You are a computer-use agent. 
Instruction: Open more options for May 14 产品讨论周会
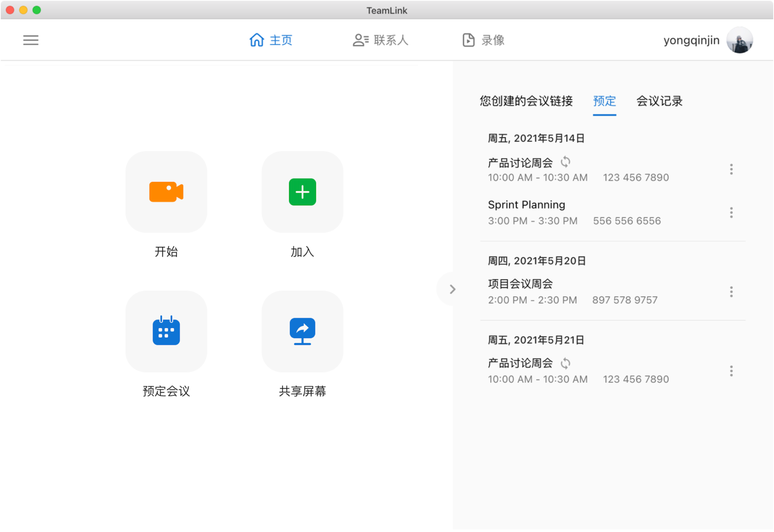tap(731, 169)
